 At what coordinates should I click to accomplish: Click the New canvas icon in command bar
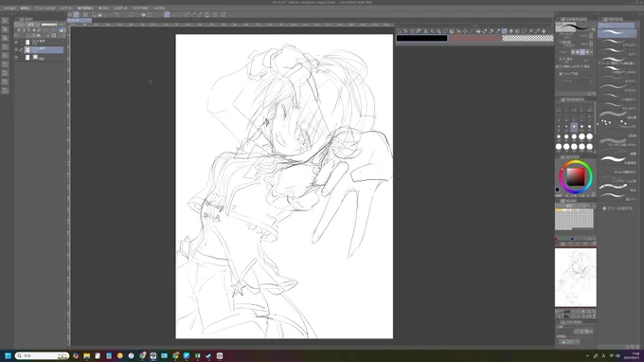94,14
